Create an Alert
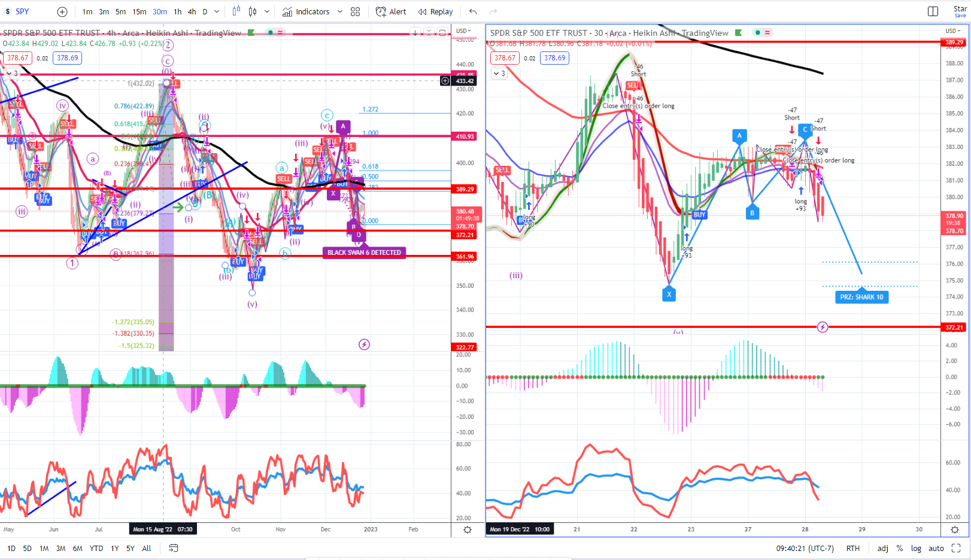971x560 pixels. (x=391, y=11)
